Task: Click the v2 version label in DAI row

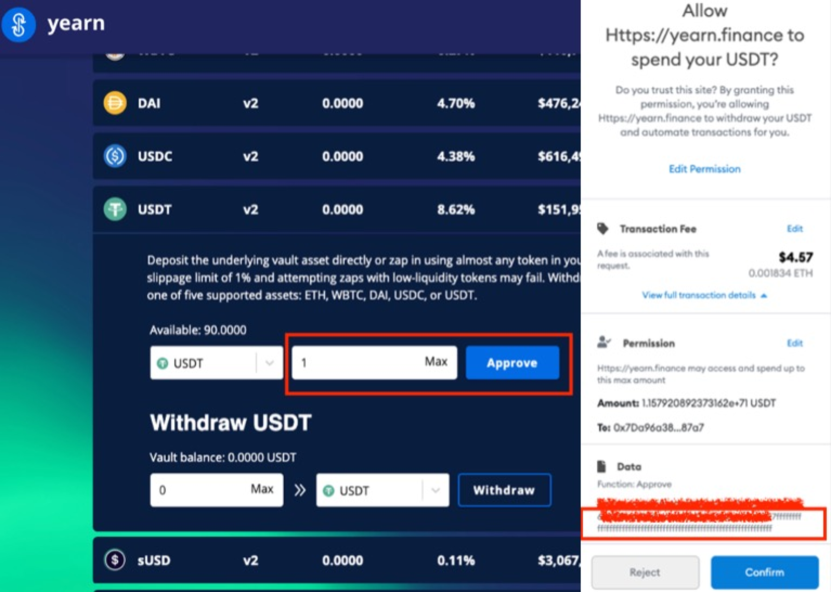Action: (x=251, y=103)
